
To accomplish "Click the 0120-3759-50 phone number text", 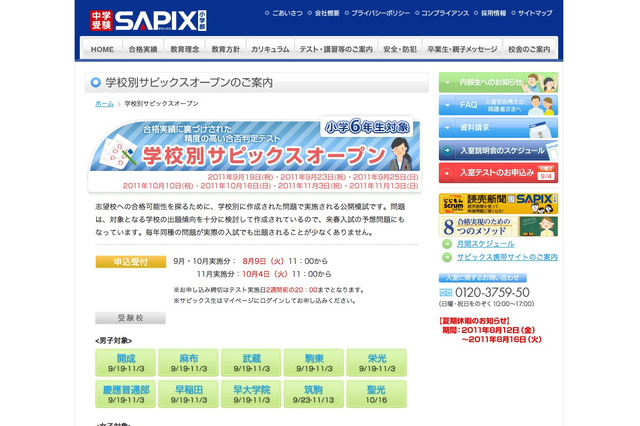I will tap(492, 293).
